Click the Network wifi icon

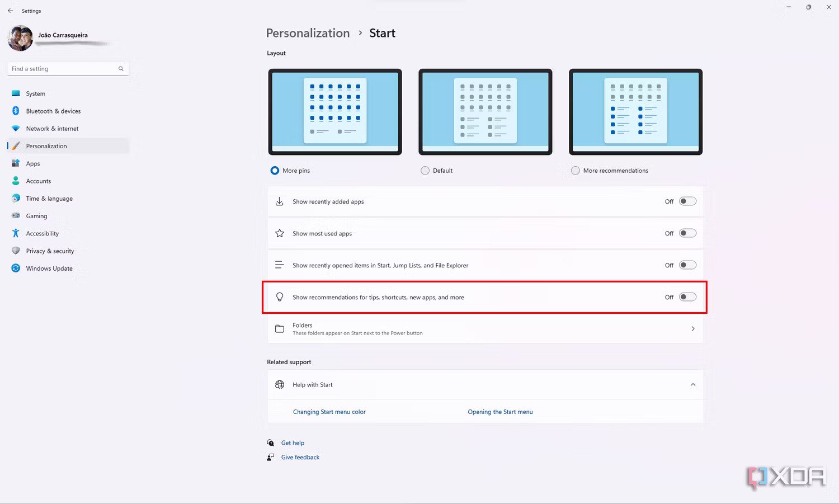pyautogui.click(x=16, y=129)
